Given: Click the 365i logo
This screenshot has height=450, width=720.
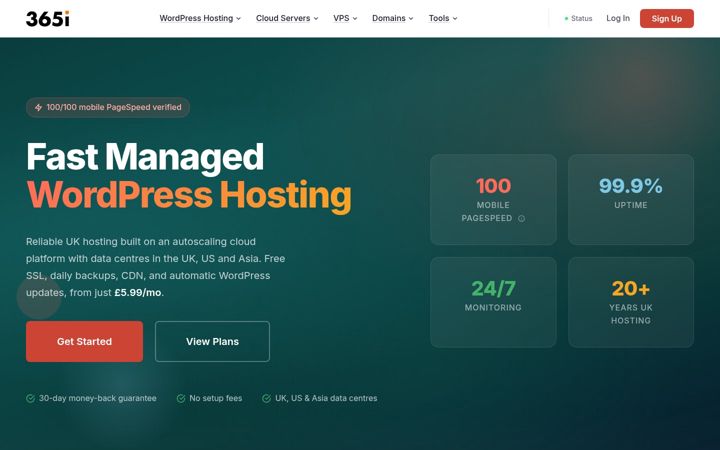Looking at the screenshot, I should pyautogui.click(x=48, y=19).
